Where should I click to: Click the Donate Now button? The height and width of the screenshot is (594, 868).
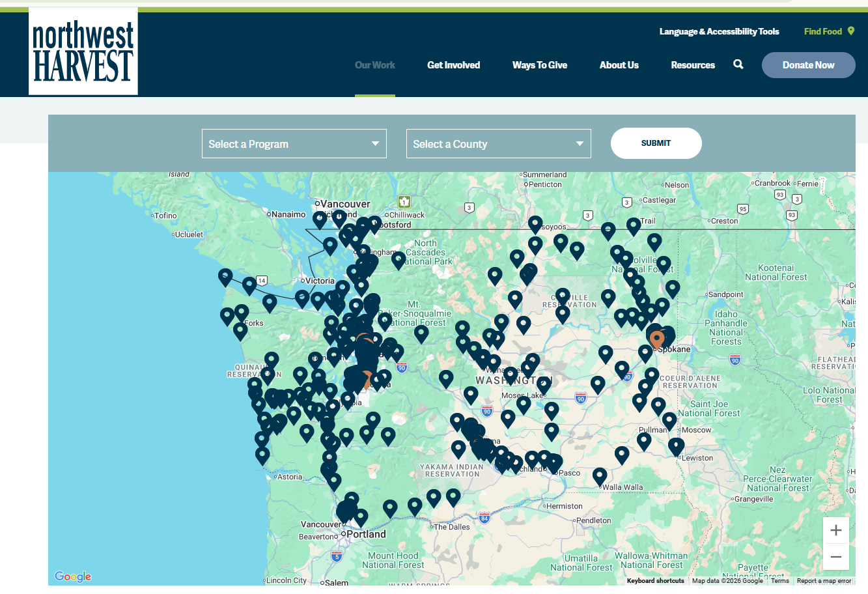(809, 65)
